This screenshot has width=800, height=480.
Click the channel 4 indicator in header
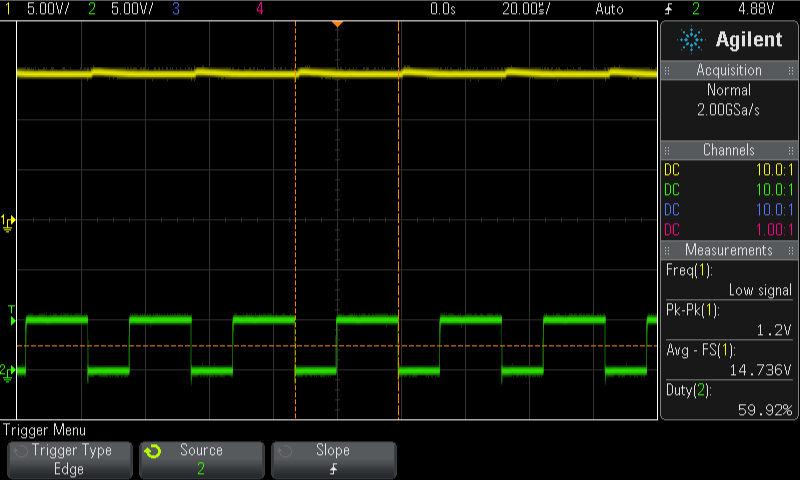260,9
